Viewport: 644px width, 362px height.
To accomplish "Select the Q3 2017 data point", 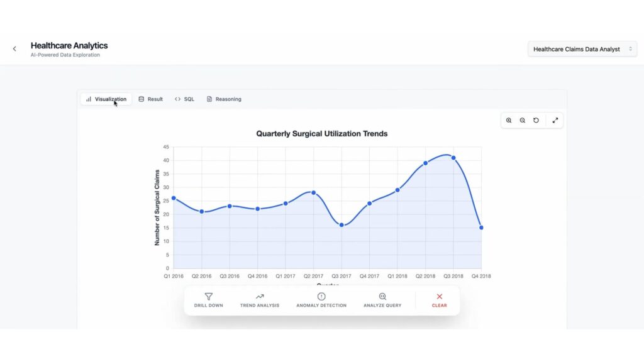I will click(341, 225).
